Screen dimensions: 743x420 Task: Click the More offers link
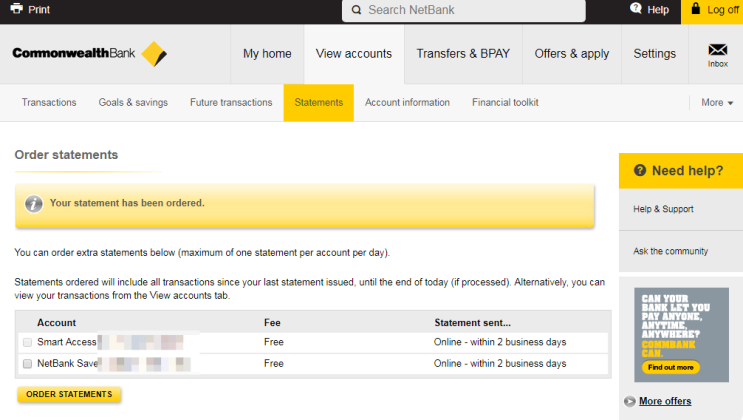665,401
